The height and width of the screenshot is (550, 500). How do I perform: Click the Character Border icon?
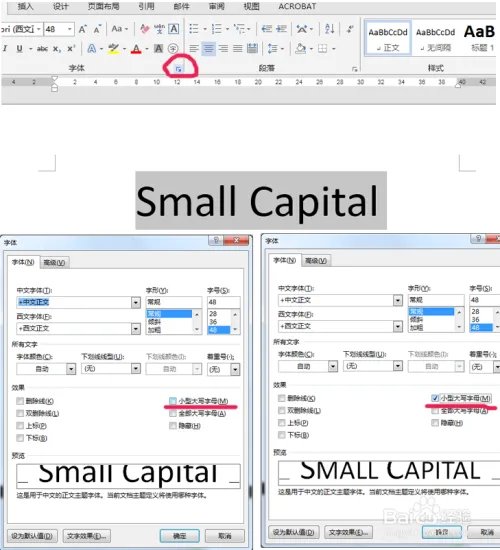173,29
